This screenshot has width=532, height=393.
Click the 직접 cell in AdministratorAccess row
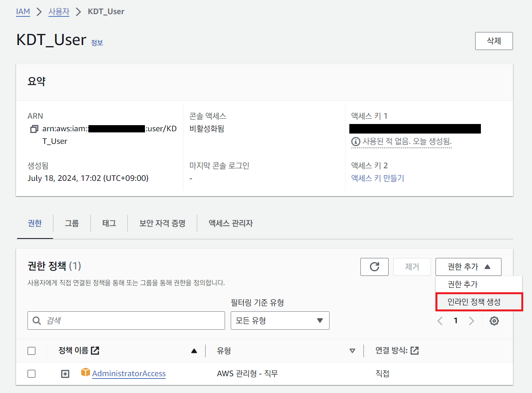point(382,374)
